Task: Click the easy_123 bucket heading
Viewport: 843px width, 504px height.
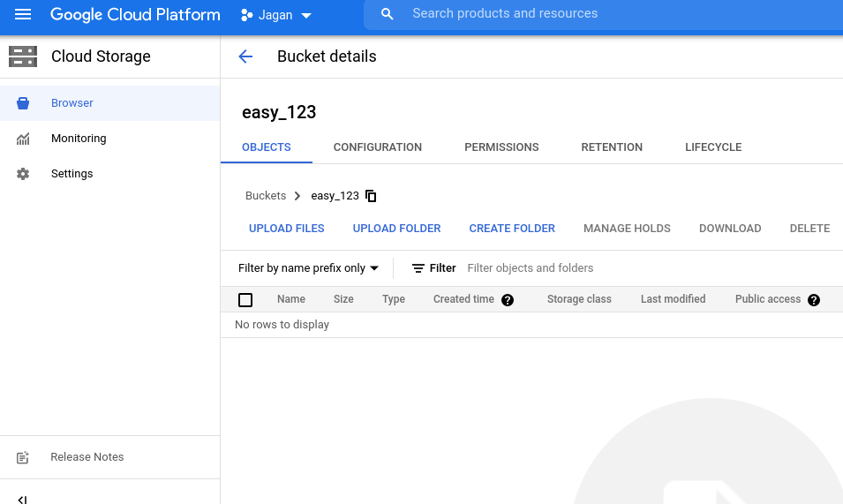Action: tap(279, 112)
